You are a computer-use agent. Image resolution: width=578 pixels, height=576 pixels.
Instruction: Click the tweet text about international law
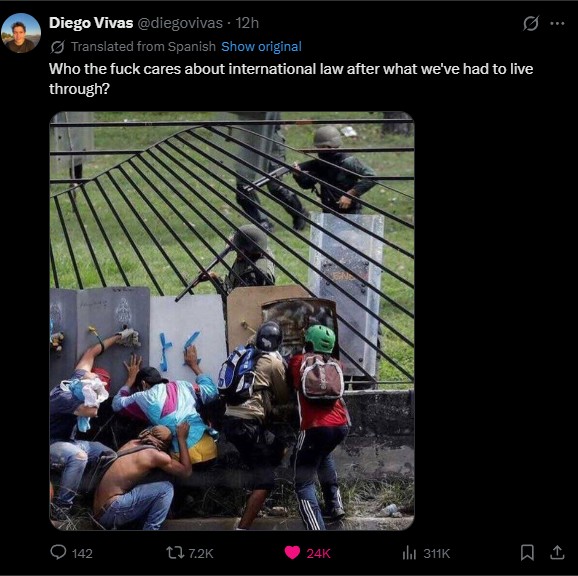pos(291,79)
